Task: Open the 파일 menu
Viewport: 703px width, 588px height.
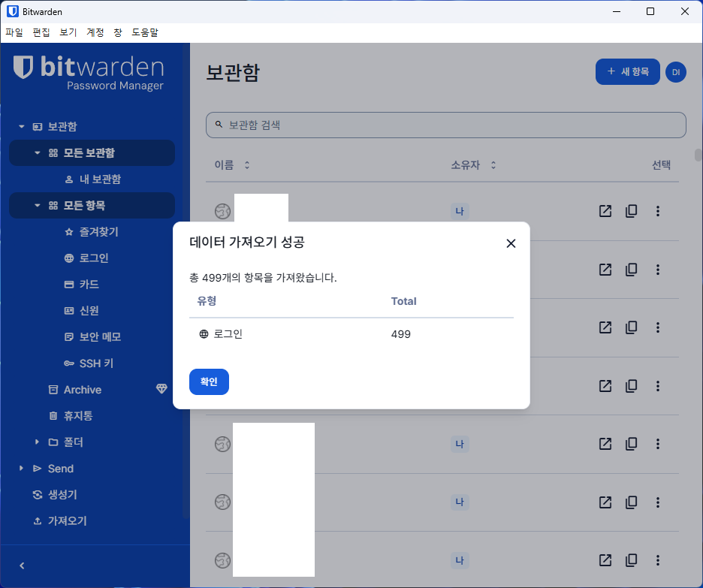Action: 14,32
